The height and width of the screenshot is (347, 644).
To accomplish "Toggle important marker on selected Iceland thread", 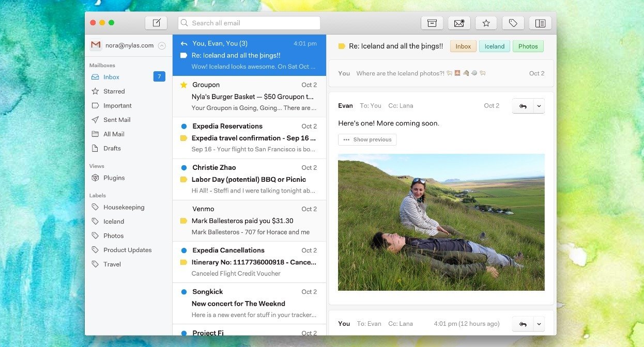I will click(183, 55).
